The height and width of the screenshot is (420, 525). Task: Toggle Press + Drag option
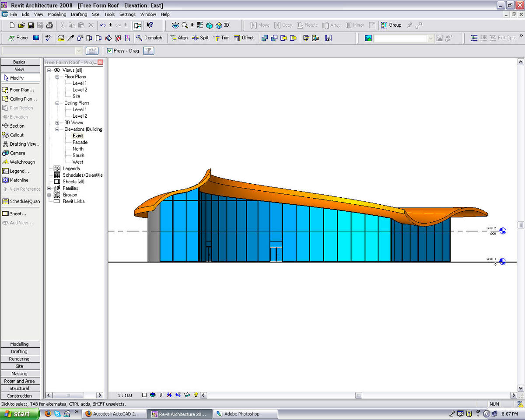[x=110, y=51]
